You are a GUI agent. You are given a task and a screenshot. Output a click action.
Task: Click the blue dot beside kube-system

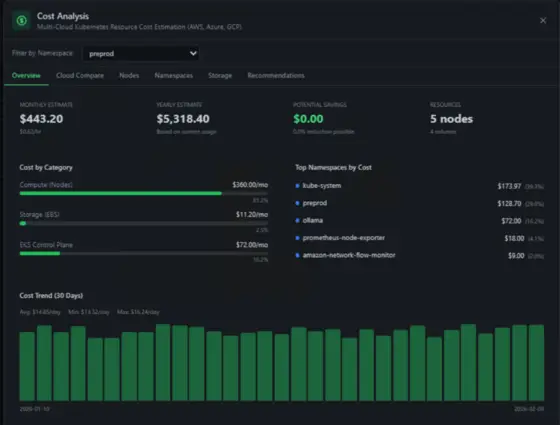click(298, 186)
